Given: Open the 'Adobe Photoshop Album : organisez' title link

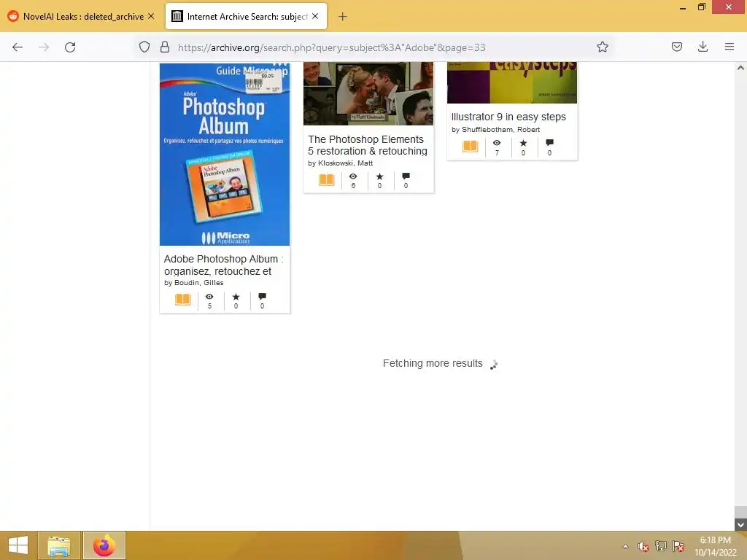Looking at the screenshot, I should pos(223,265).
